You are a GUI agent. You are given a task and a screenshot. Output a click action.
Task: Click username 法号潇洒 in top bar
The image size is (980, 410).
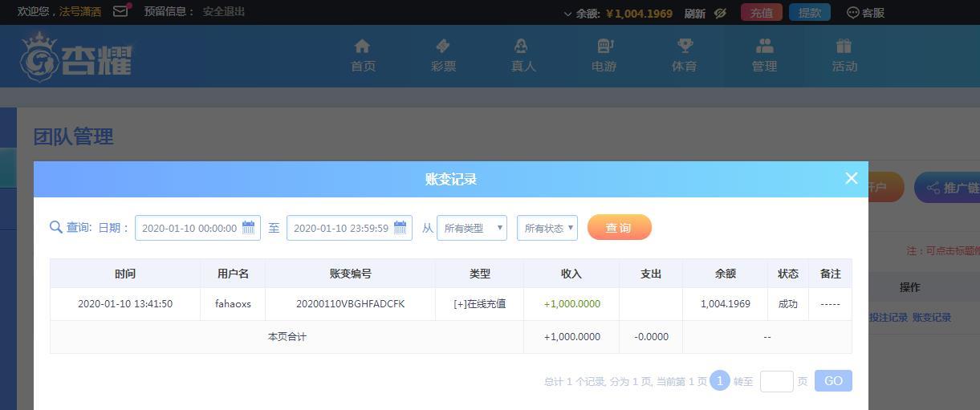[x=80, y=12]
